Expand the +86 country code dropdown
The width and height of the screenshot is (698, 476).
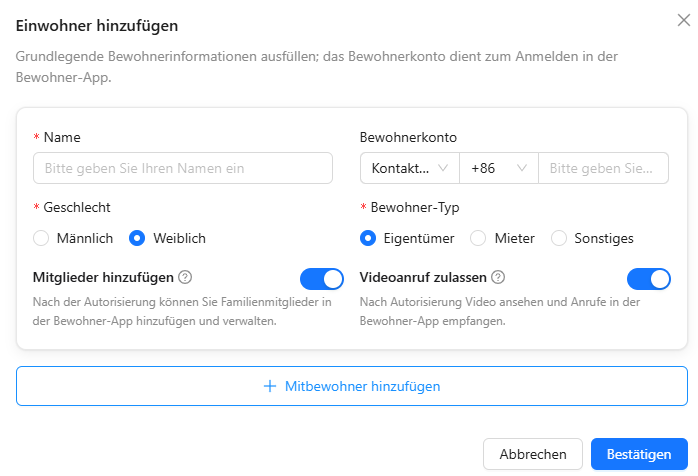tap(499, 168)
